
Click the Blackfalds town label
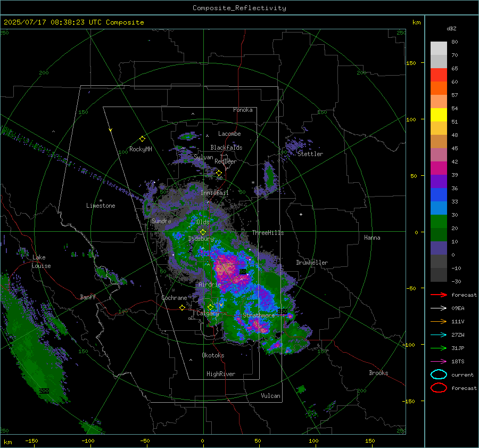[x=226, y=148]
